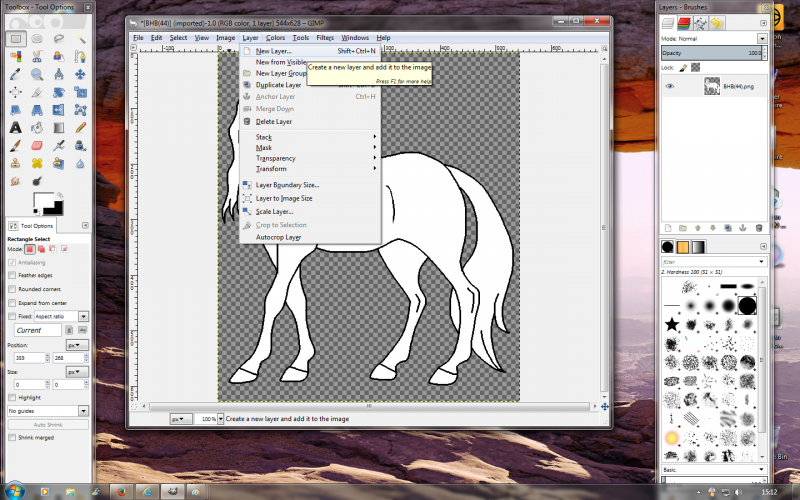Open the Size px unit dropdown
This screenshot has height=500, width=800.
click(77, 372)
